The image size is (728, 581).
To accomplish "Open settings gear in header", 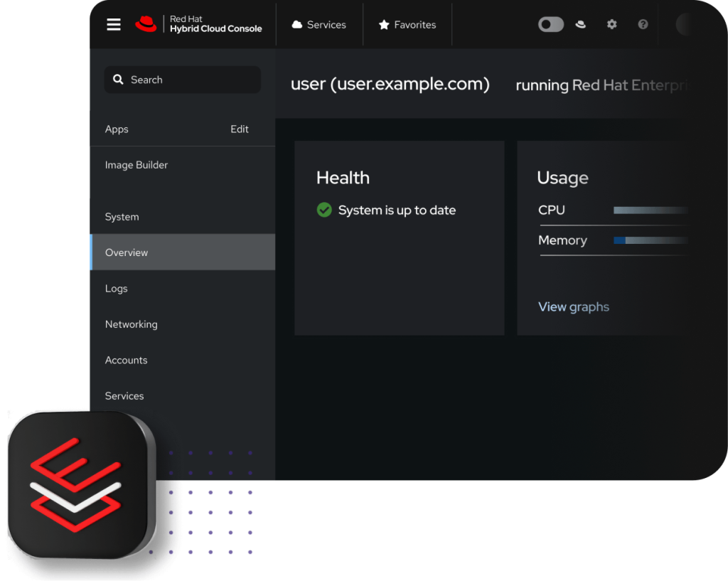I will (x=612, y=24).
